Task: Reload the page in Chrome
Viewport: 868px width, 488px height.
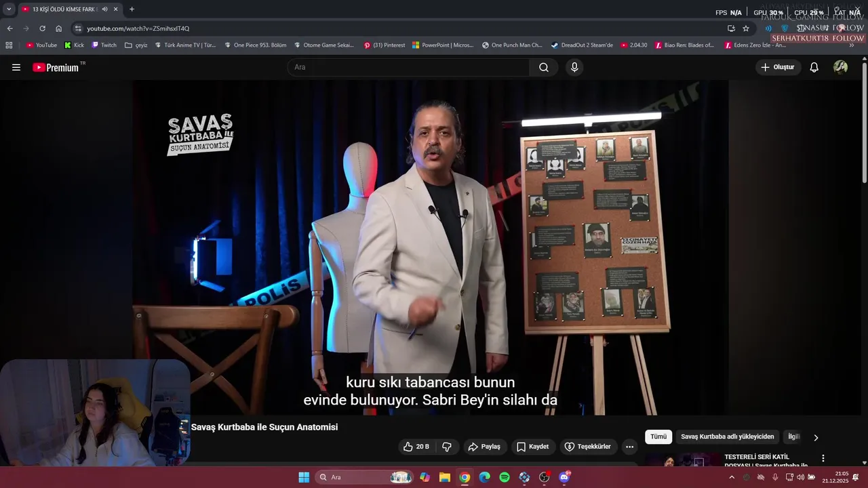Action: click(42, 28)
